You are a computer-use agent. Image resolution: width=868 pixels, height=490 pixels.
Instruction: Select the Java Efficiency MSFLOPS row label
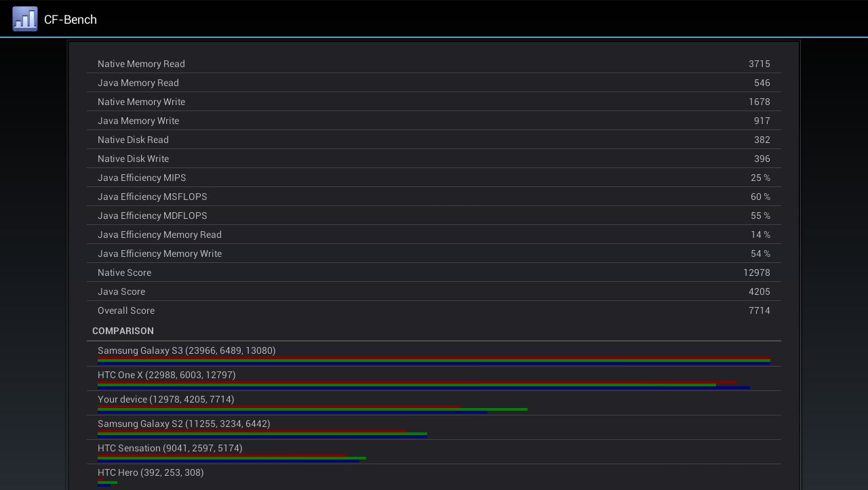[x=153, y=197]
